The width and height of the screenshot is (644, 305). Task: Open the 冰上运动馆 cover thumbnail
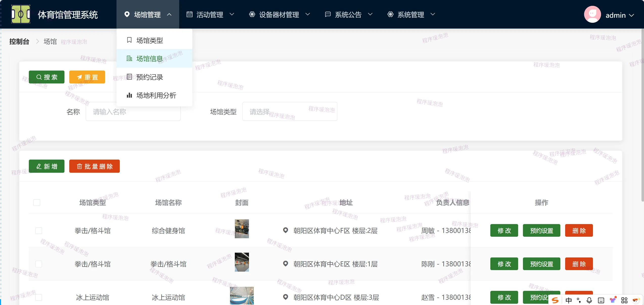pyautogui.click(x=242, y=296)
